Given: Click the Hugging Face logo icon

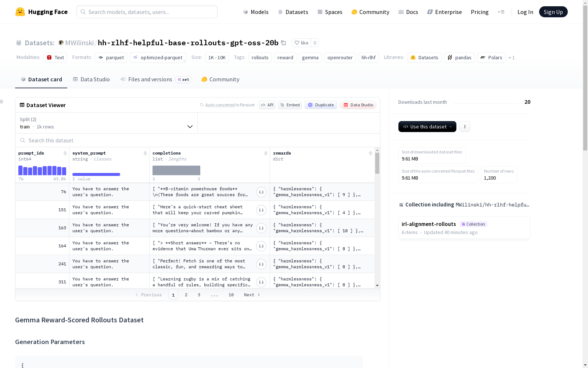Looking at the screenshot, I should (20, 12).
